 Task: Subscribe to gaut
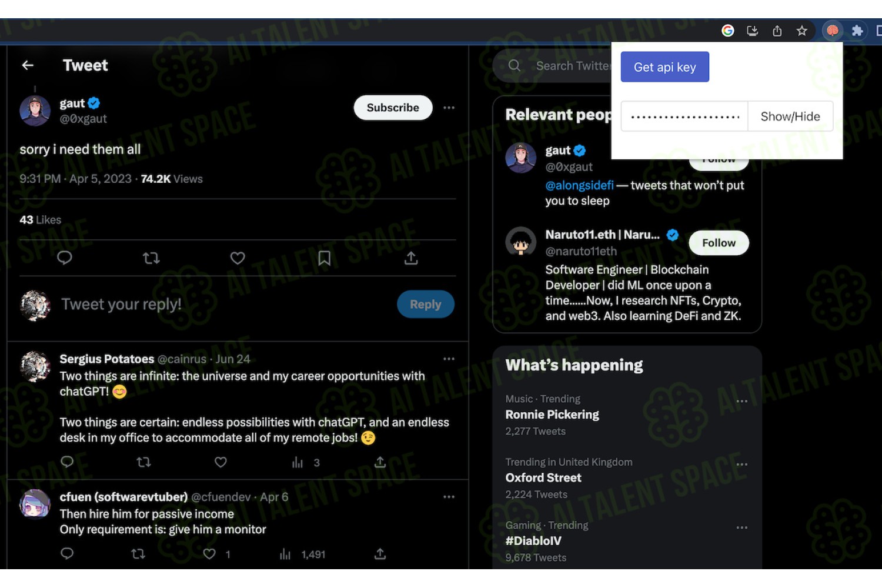click(393, 108)
